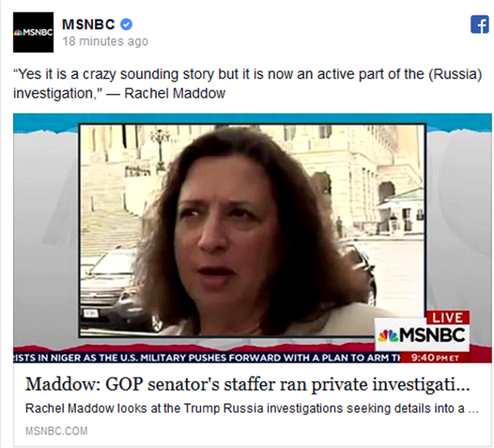The width and height of the screenshot is (494, 448).
Task: Click the Trump Russia investigations description
Action: tap(252, 408)
